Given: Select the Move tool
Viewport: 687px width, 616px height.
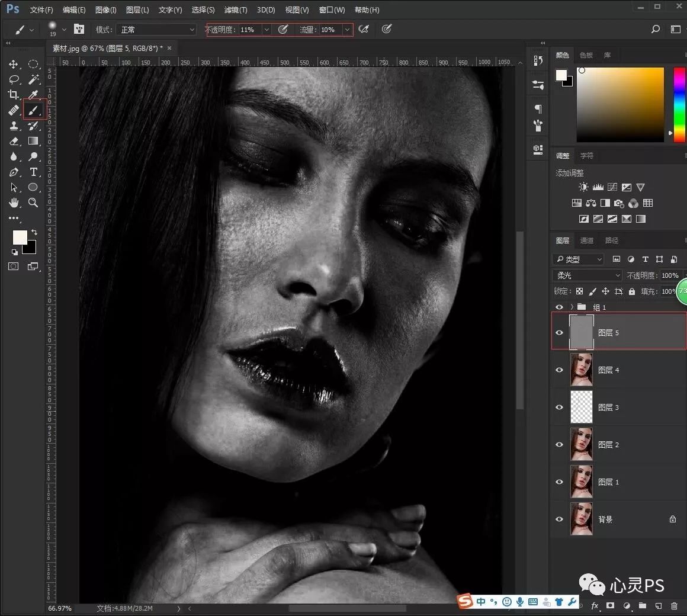Looking at the screenshot, I should click(13, 65).
